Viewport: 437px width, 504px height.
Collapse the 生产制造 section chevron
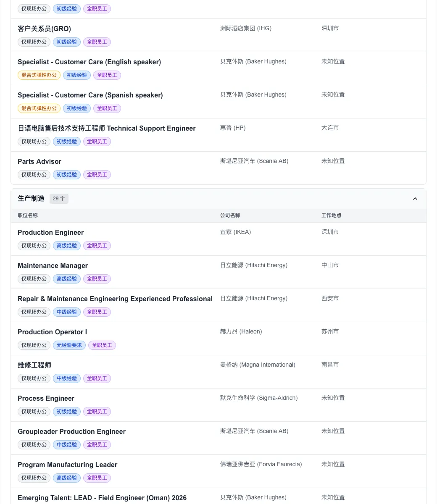415,199
